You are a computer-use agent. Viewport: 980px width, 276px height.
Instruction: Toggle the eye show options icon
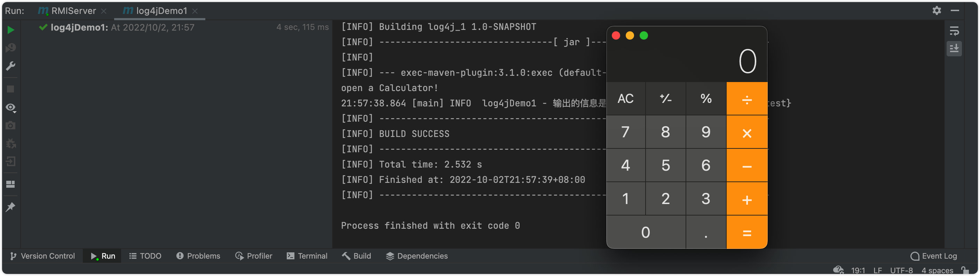click(x=11, y=108)
